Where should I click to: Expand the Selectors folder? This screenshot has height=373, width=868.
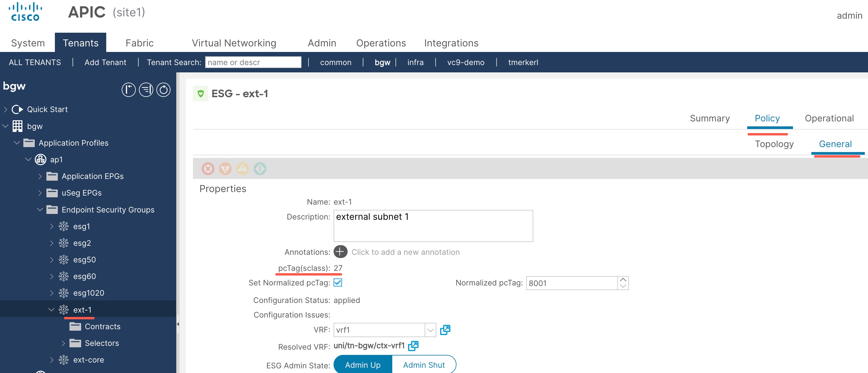coord(63,343)
